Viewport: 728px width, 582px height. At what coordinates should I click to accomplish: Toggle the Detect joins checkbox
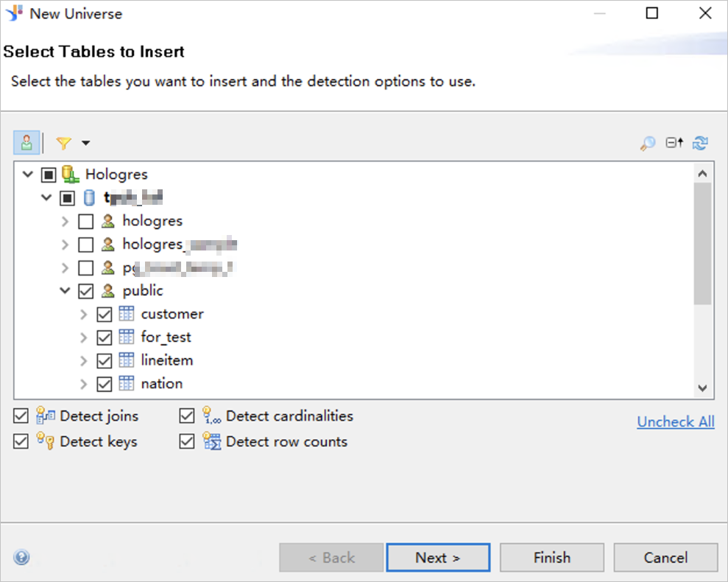[x=21, y=417]
